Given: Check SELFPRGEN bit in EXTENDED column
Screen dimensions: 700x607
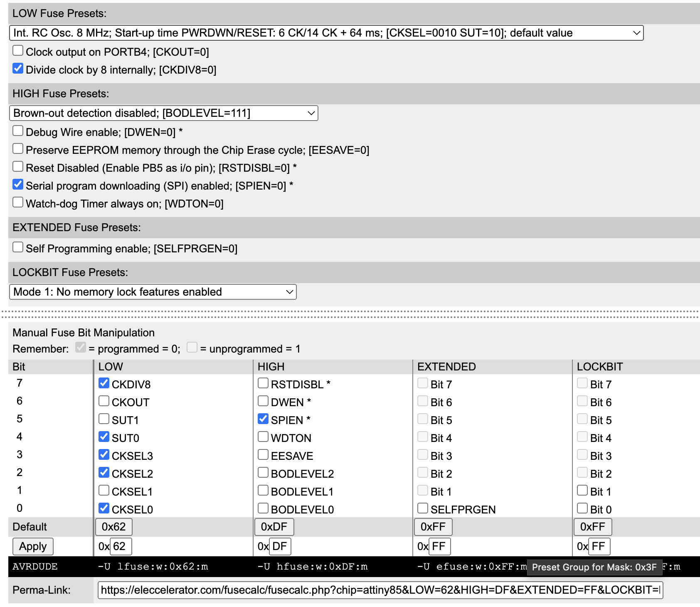Looking at the screenshot, I should pyautogui.click(x=423, y=508).
